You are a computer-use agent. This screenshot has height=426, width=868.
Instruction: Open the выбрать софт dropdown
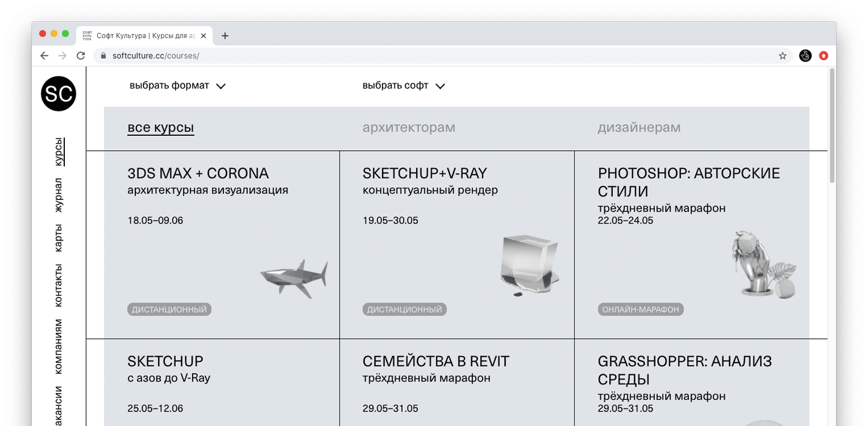[x=404, y=86]
